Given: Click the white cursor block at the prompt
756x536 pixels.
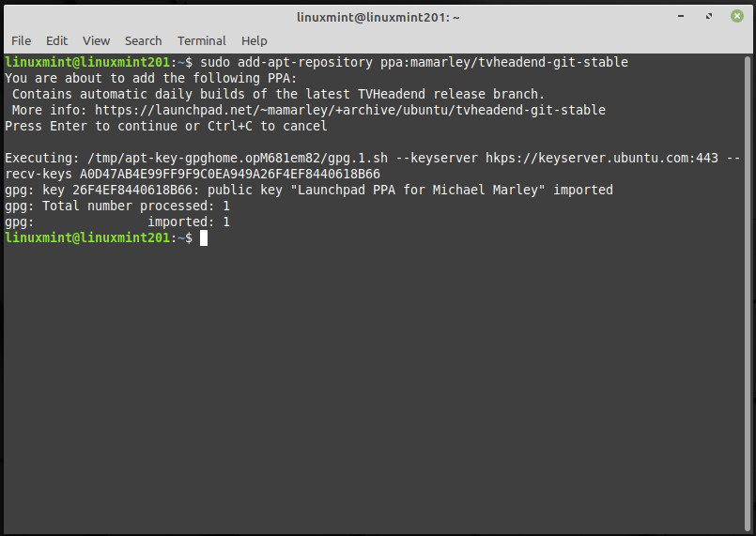Looking at the screenshot, I should [203, 238].
